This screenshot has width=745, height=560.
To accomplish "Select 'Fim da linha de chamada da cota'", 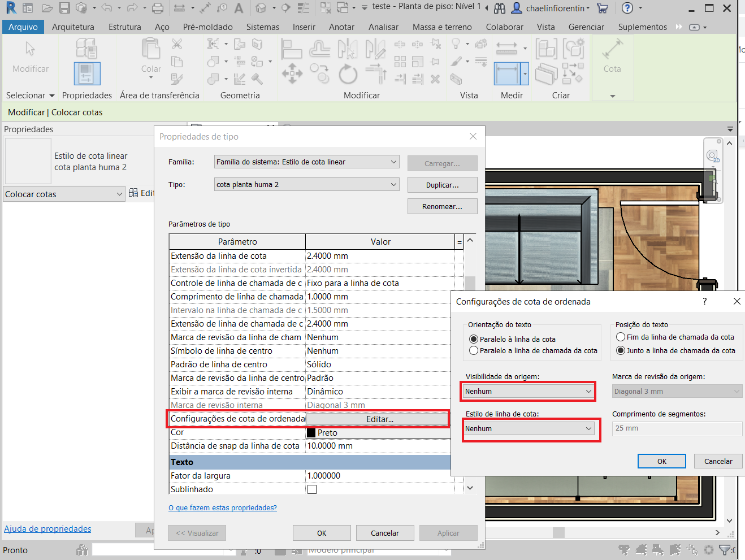I will pyautogui.click(x=621, y=337).
